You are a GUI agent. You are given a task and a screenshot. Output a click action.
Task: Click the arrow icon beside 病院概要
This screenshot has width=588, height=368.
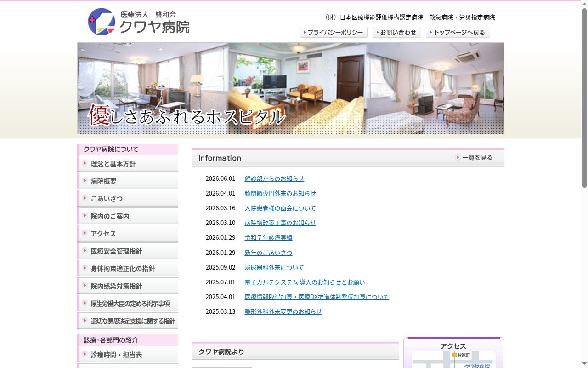pyautogui.click(x=85, y=180)
